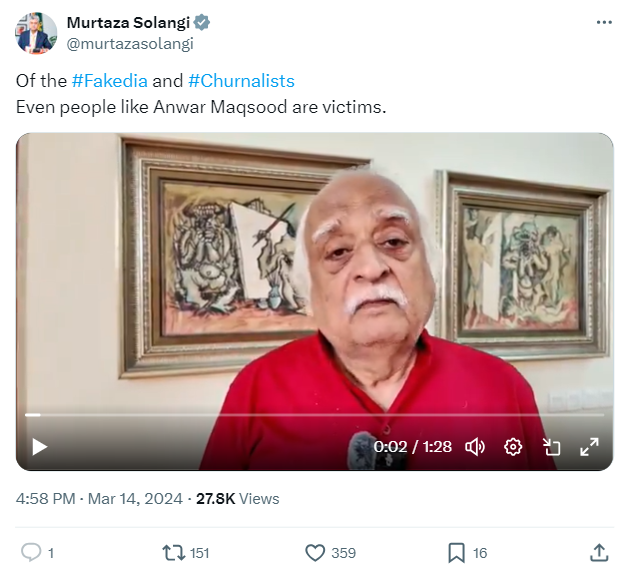Open the three-dot more options menu
The image size is (629, 567).
click(603, 22)
